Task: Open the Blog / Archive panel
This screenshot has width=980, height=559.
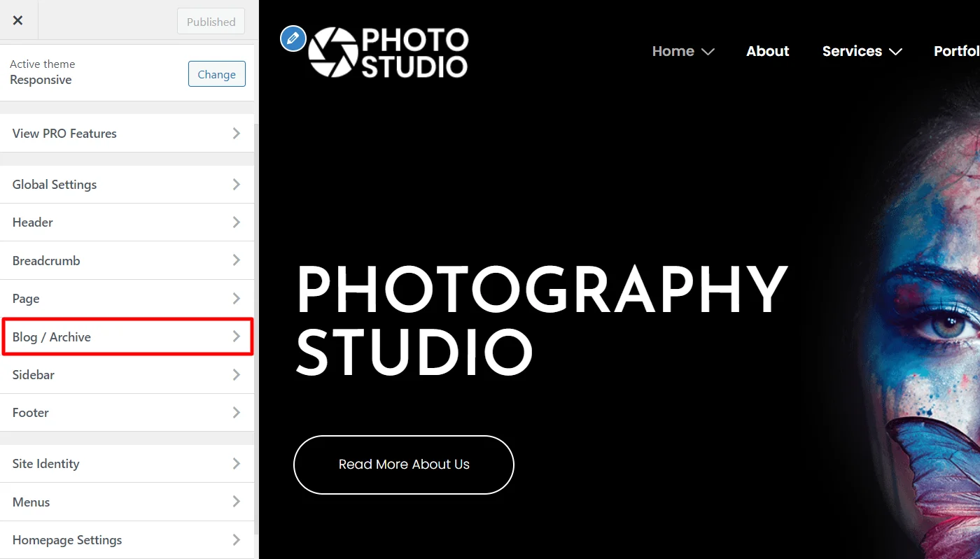Action: [127, 337]
